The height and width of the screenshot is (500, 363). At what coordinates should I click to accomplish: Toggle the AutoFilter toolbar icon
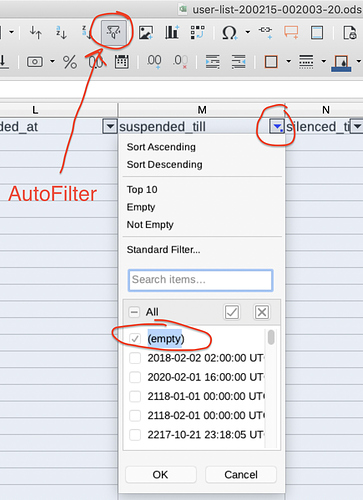click(114, 33)
